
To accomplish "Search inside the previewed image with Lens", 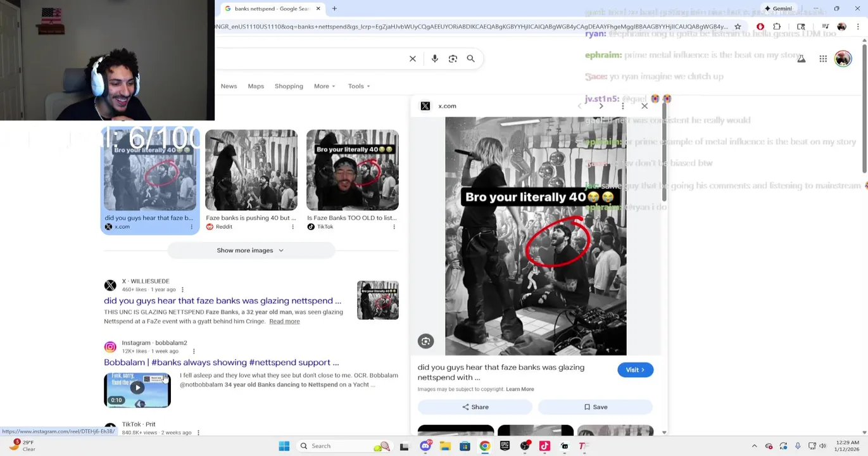I will [425, 341].
